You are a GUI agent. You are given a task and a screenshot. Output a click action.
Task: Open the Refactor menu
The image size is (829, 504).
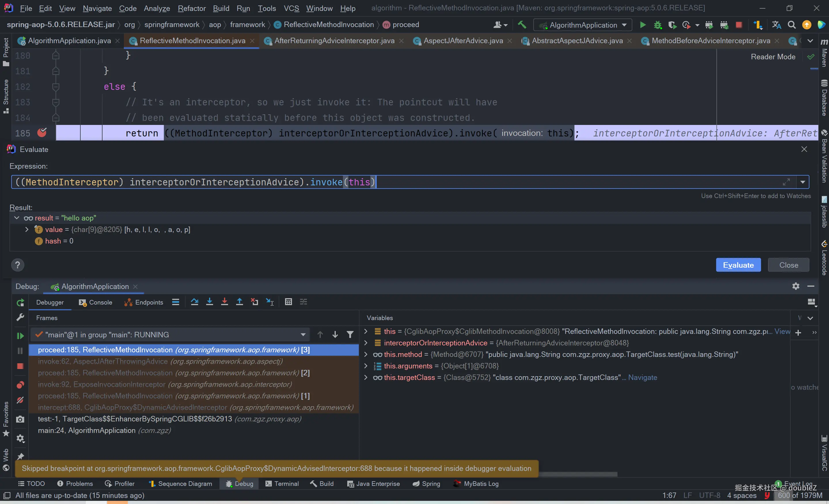[191, 8]
